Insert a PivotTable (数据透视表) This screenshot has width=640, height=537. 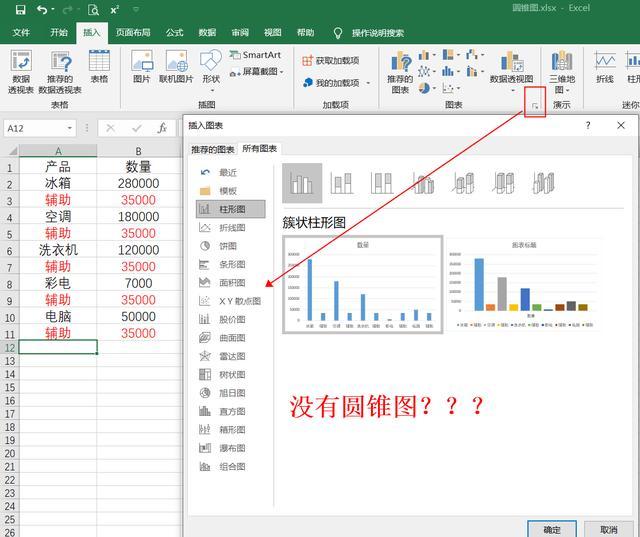[x=20, y=72]
